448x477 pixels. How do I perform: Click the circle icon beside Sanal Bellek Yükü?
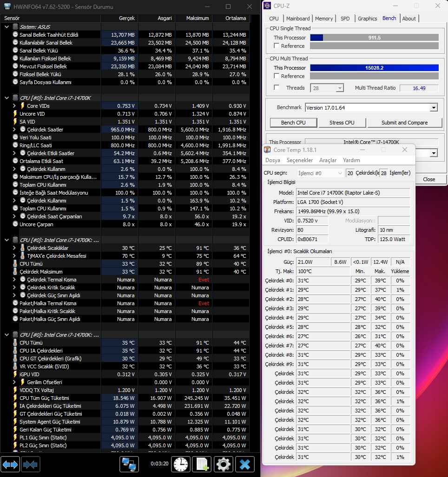click(x=15, y=50)
